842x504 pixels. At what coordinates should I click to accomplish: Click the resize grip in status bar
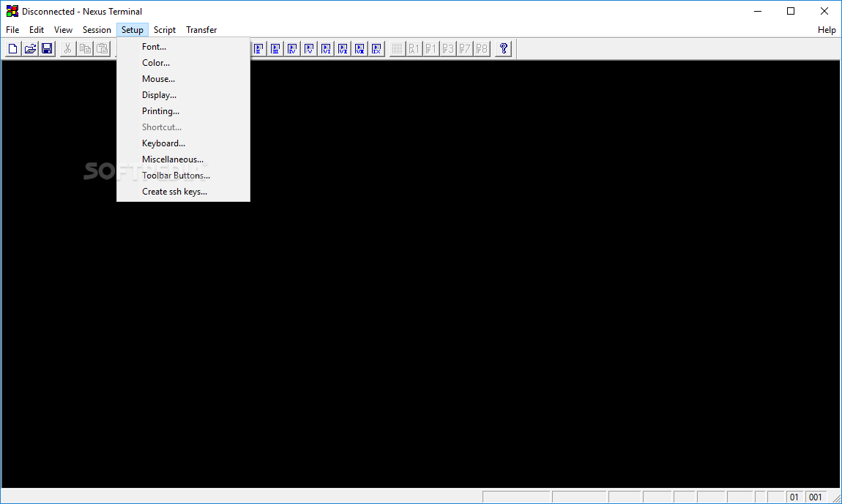835,498
